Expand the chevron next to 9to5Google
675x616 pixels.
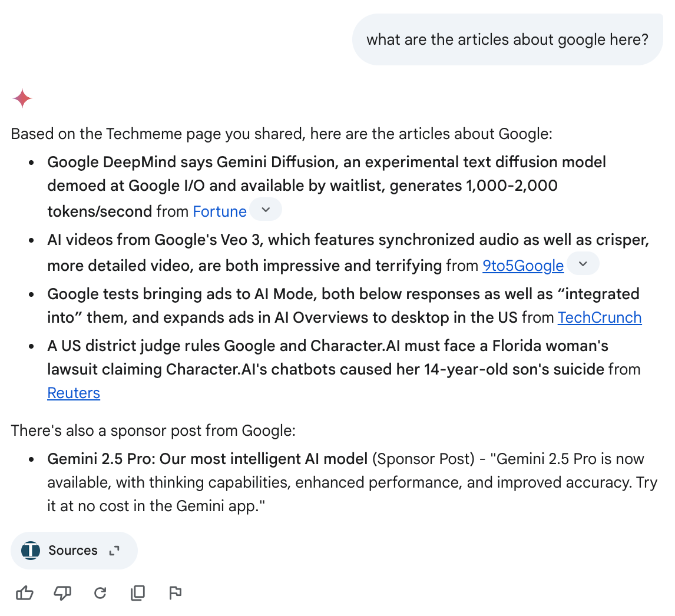[583, 264]
